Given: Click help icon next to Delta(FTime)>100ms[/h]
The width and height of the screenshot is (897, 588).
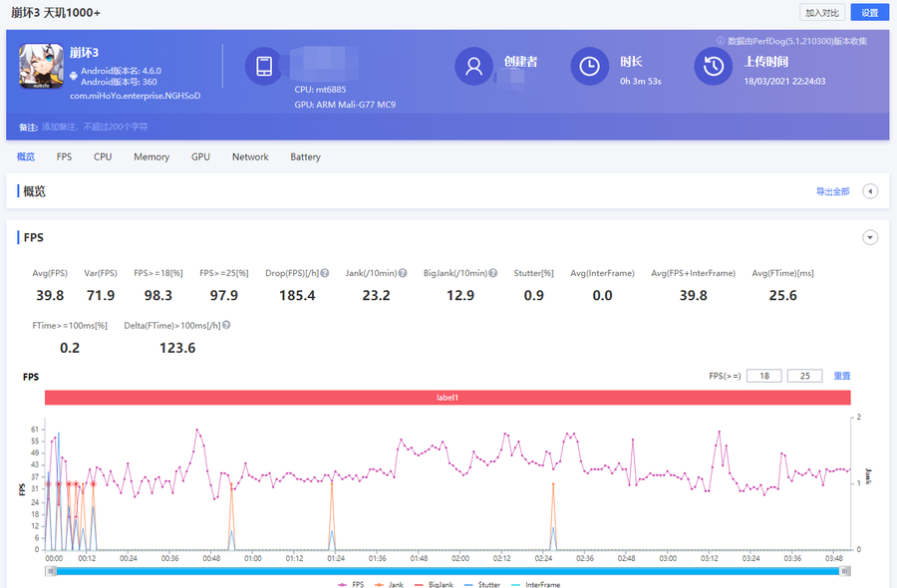Looking at the screenshot, I should click(x=227, y=325).
